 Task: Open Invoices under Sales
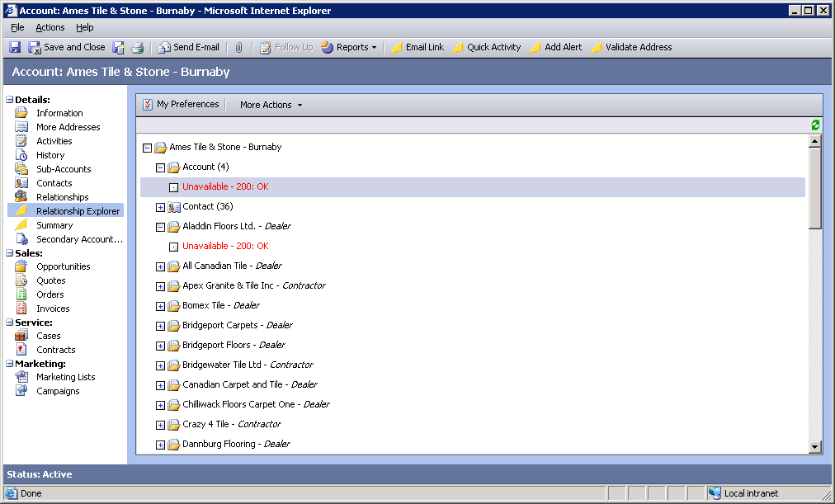coord(53,309)
